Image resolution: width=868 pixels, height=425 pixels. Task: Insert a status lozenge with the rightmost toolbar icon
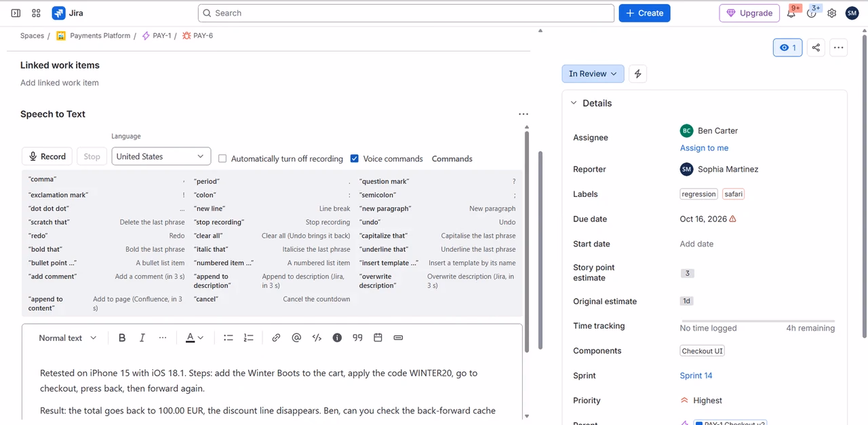pos(398,337)
